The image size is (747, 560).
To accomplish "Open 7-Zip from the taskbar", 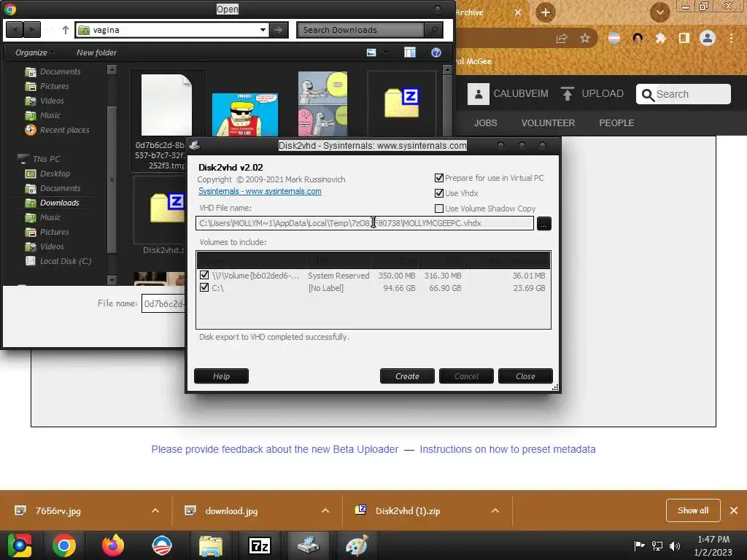I will (260, 545).
